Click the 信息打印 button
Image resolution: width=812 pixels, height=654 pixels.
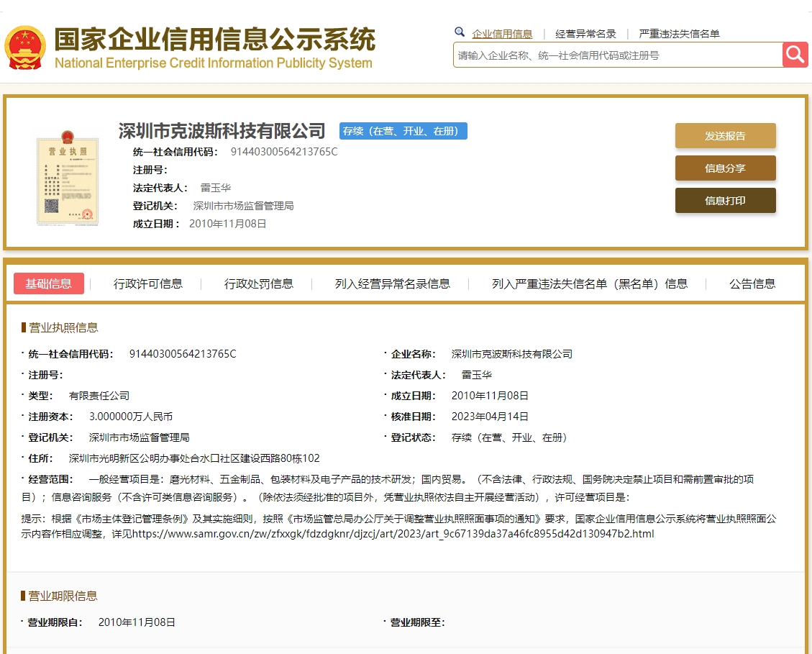coord(725,201)
